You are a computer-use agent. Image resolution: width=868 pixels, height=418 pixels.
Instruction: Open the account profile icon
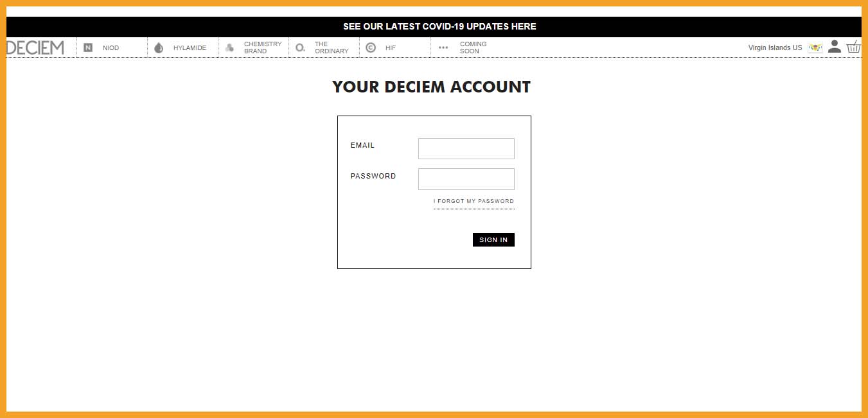pos(834,46)
